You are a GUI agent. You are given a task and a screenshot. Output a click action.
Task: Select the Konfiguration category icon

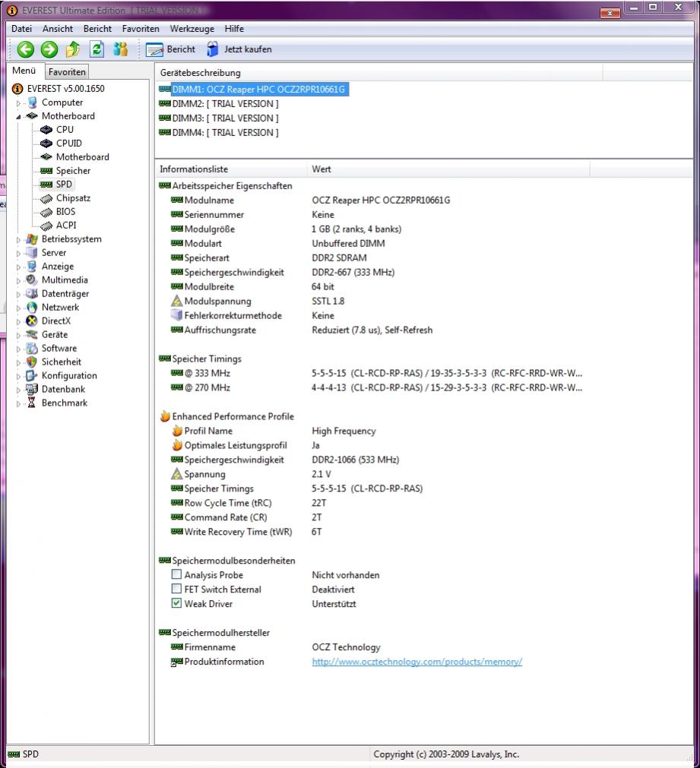[32, 376]
